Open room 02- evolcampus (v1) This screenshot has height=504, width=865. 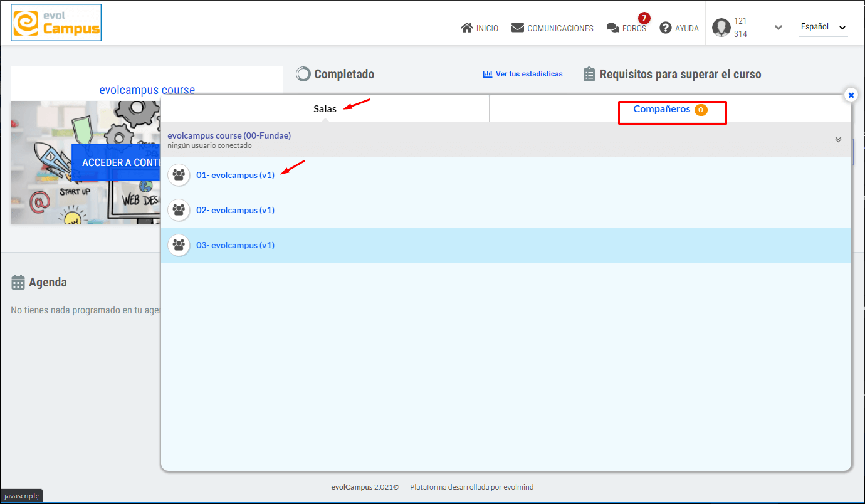tap(235, 210)
